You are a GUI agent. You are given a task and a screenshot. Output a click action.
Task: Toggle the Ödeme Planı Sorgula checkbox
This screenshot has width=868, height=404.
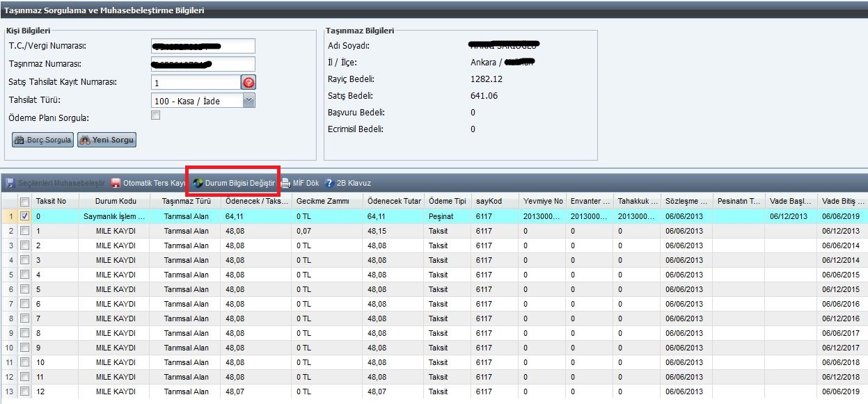(x=156, y=115)
